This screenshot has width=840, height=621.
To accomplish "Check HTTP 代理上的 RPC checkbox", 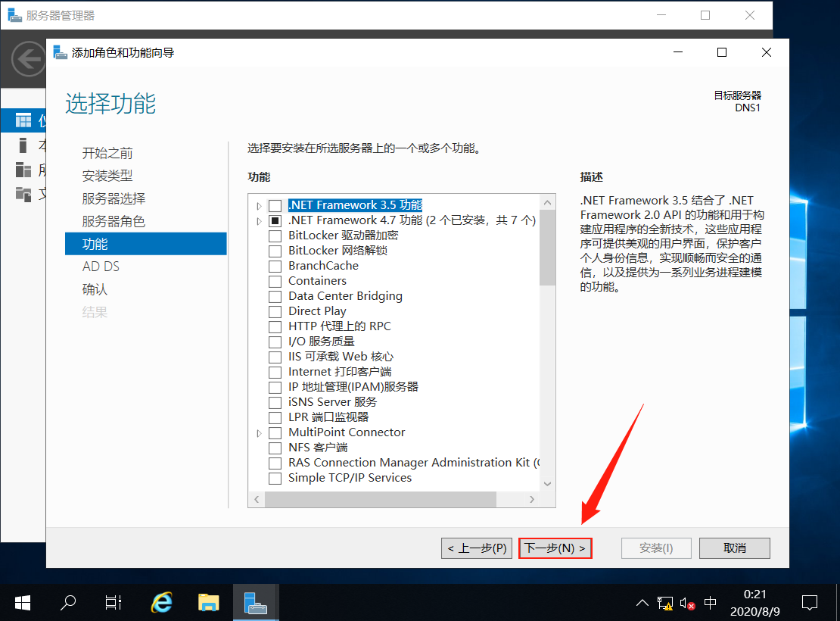I will pyautogui.click(x=275, y=326).
